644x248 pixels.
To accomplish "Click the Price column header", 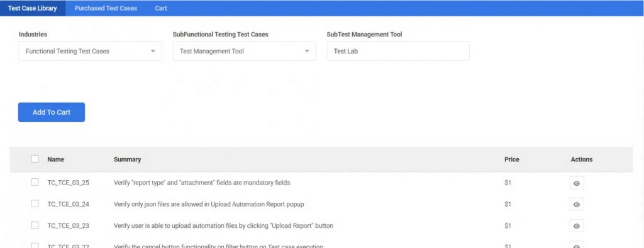I will pyautogui.click(x=512, y=159).
